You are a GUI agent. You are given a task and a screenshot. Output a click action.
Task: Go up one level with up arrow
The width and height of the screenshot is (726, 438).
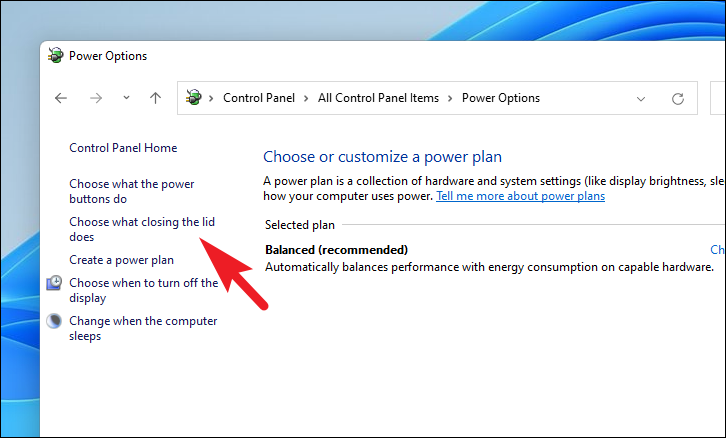point(156,98)
